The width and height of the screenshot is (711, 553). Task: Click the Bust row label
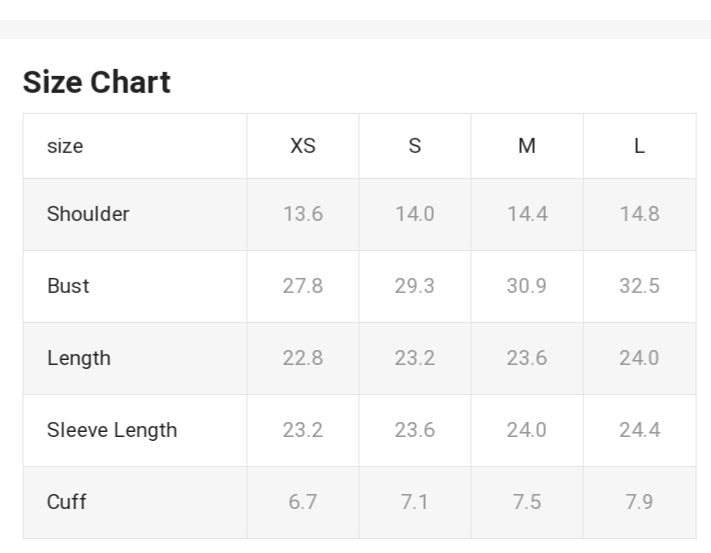(68, 286)
